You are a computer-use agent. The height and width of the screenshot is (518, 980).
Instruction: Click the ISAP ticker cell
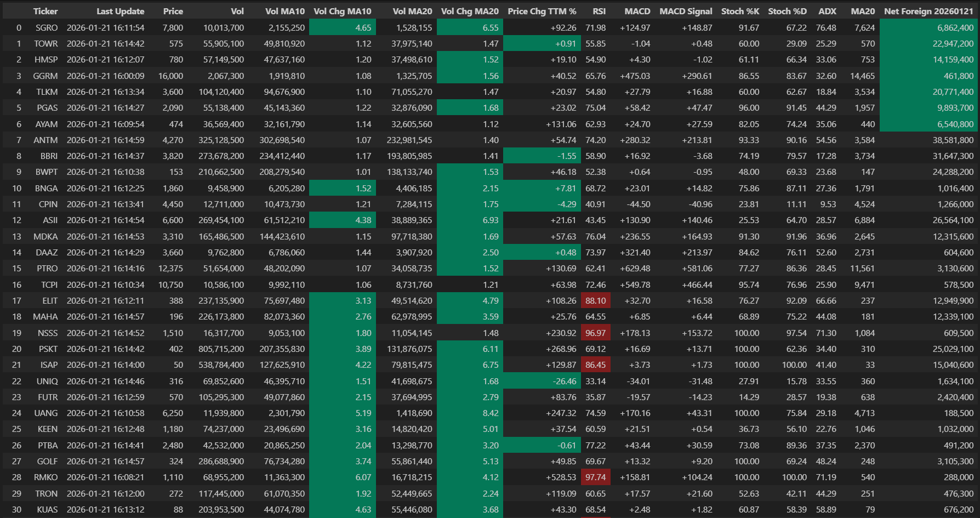(49, 365)
